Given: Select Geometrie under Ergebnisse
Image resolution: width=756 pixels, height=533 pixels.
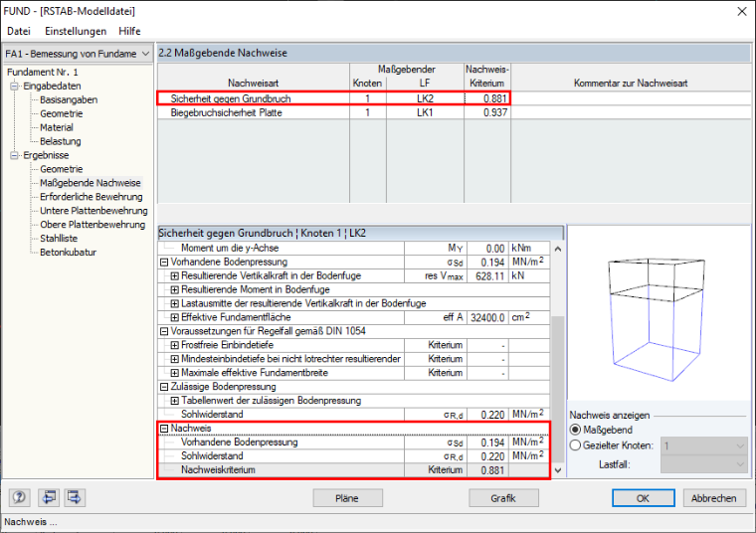Looking at the screenshot, I should [62, 169].
